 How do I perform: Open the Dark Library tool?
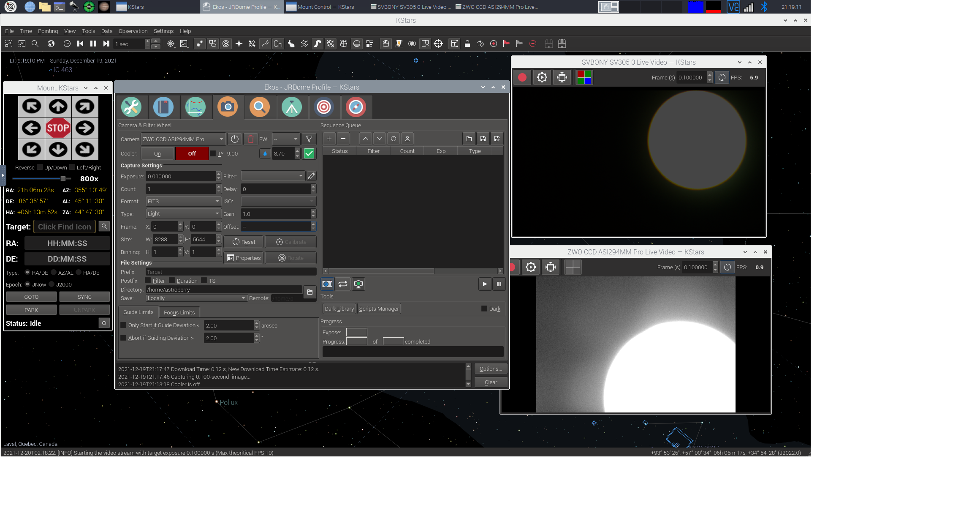tap(339, 309)
